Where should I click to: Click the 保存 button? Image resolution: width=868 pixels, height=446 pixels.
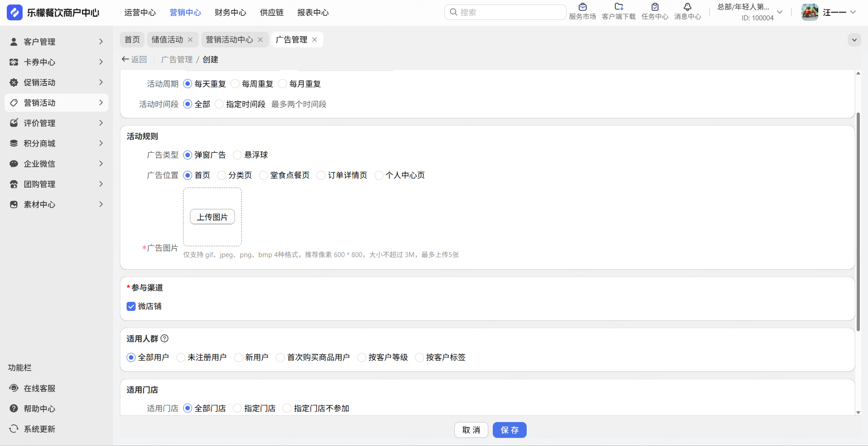pyautogui.click(x=509, y=430)
